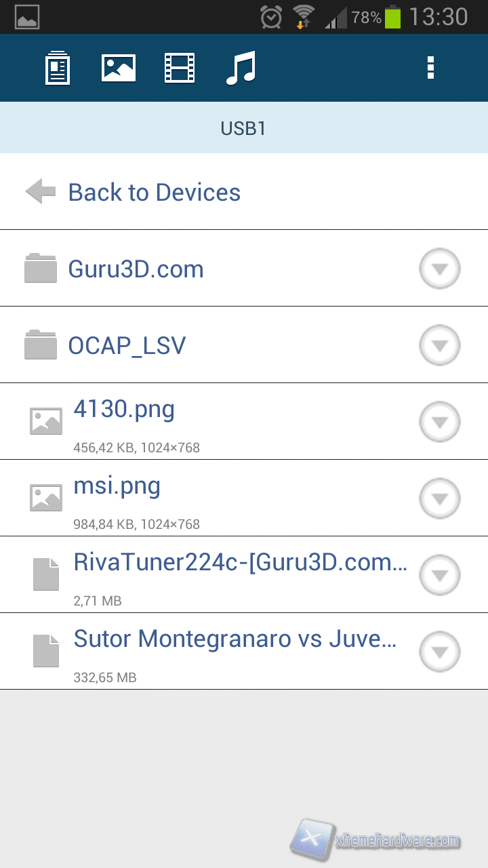Tap the msi.png image thumbnail icon
488x868 pixels.
(x=46, y=498)
